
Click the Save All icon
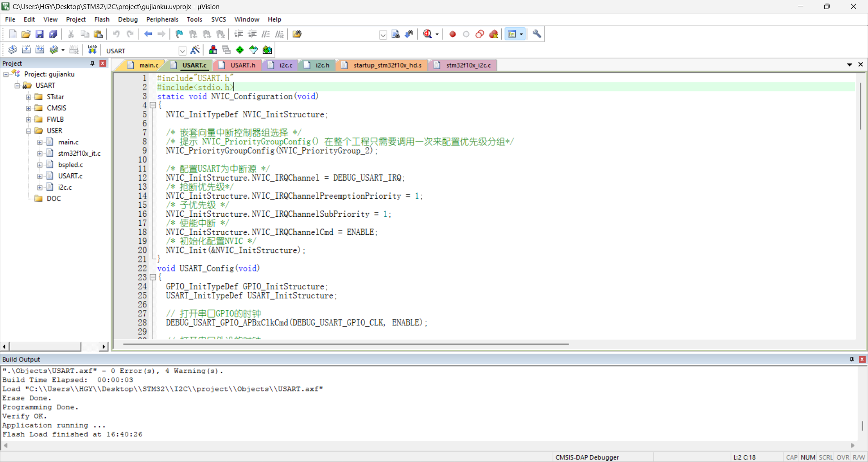(53, 34)
